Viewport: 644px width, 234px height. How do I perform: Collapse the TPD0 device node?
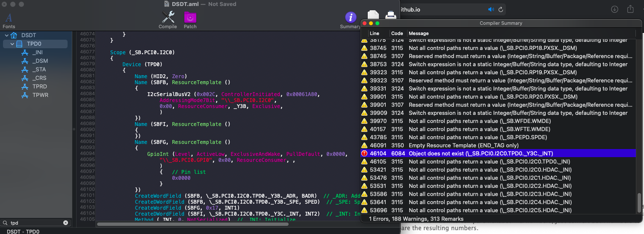tap(12, 44)
